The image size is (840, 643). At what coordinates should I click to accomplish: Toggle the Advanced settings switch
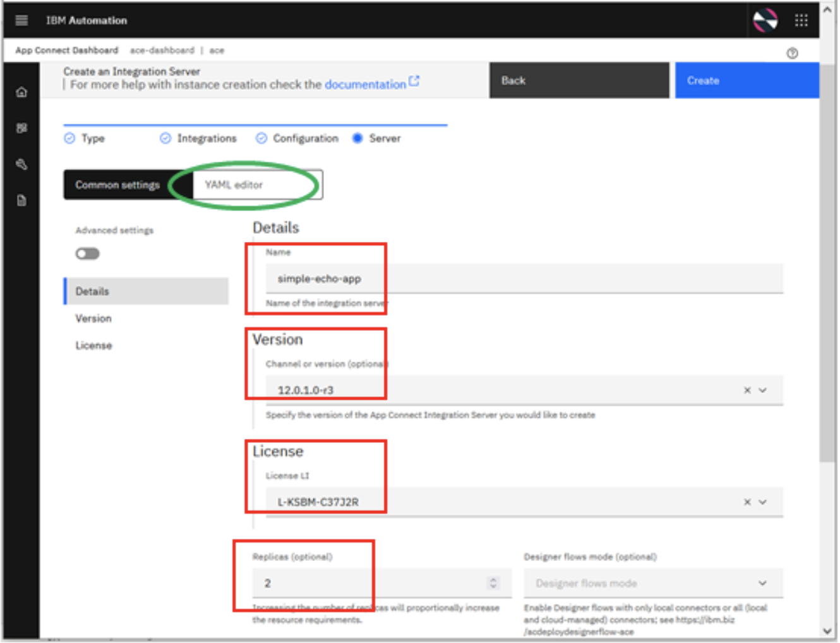click(x=87, y=254)
